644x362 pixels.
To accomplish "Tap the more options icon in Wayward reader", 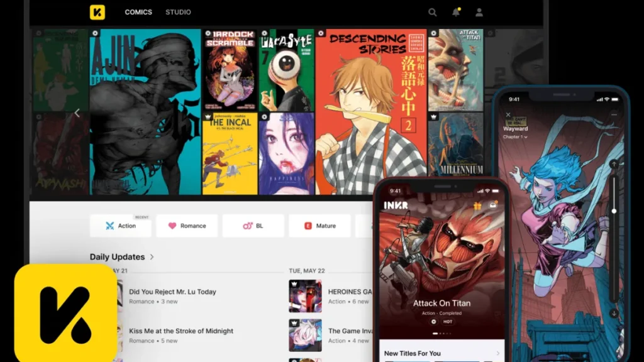I will coord(614,114).
